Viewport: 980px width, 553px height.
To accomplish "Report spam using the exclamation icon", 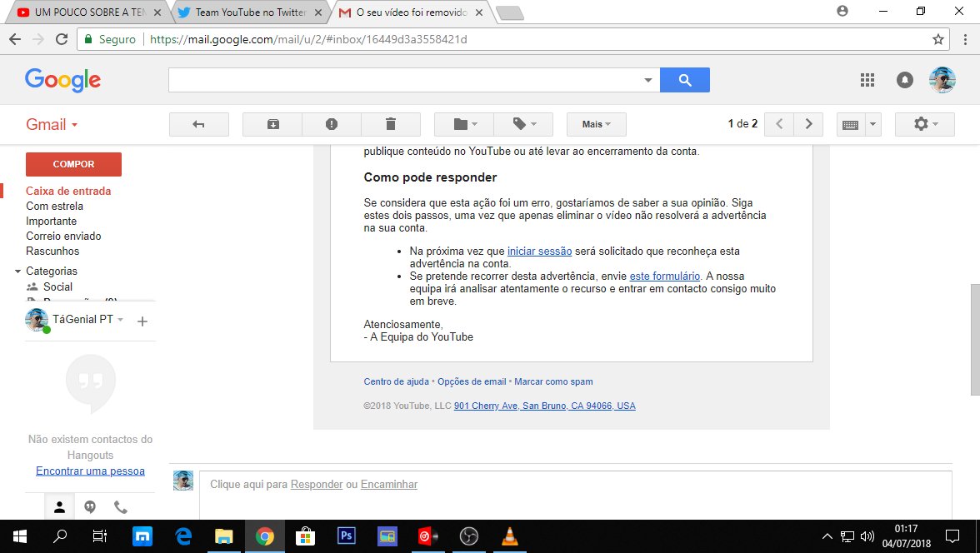I will [x=332, y=124].
